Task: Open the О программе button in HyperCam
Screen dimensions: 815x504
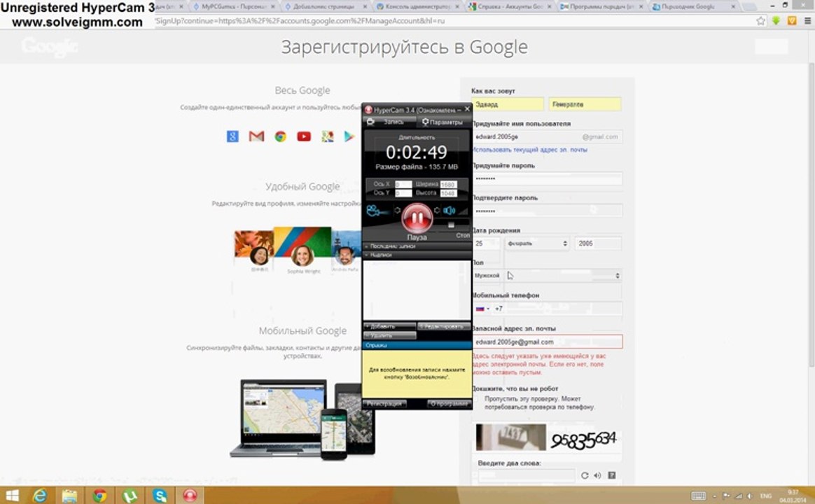Action: click(449, 404)
